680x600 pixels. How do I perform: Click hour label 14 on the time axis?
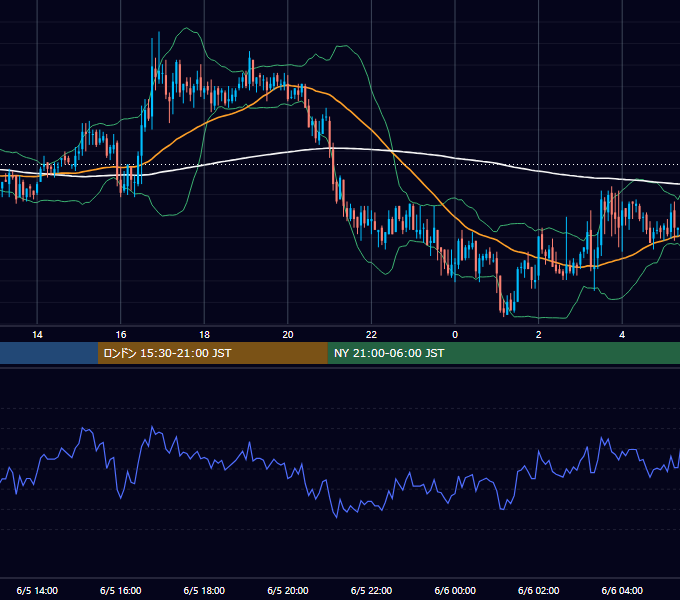(x=37, y=335)
